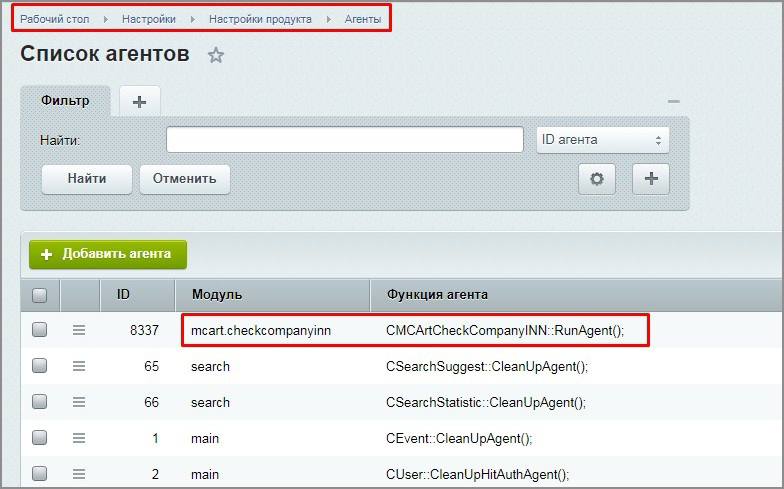Toggle the select-all checkbox in table header

click(x=40, y=295)
